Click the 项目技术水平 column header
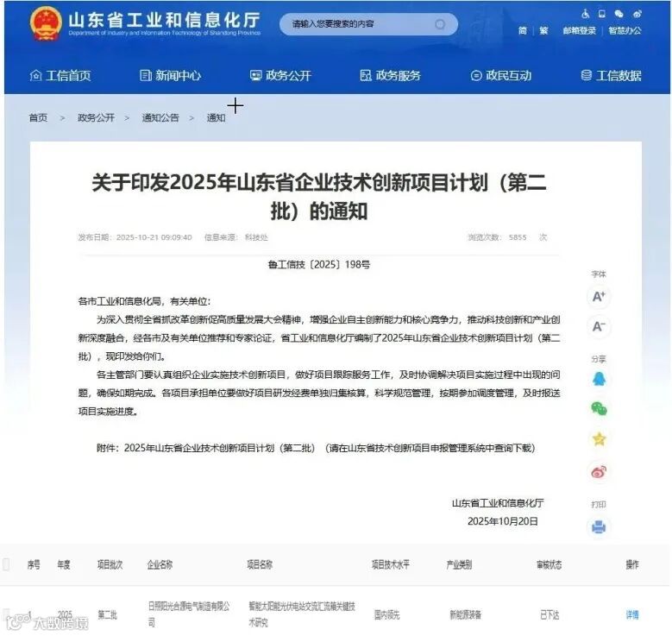The width and height of the screenshot is (672, 636). click(x=391, y=565)
